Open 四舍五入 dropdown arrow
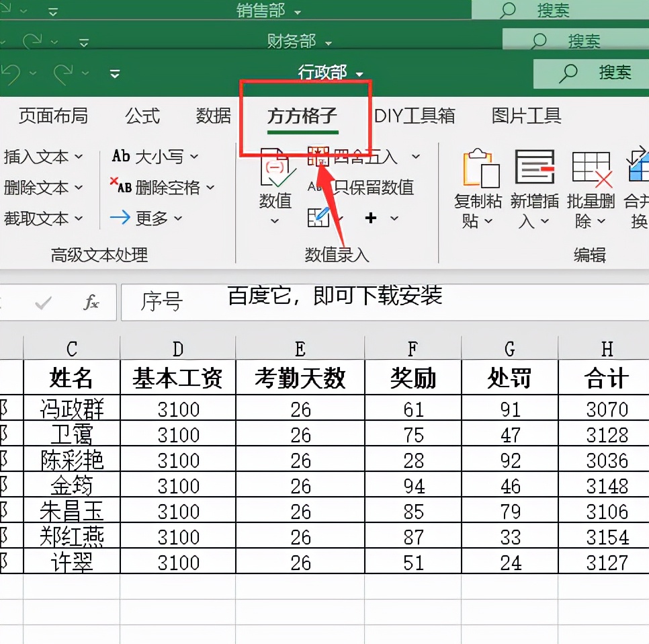649x644 pixels. [416, 157]
